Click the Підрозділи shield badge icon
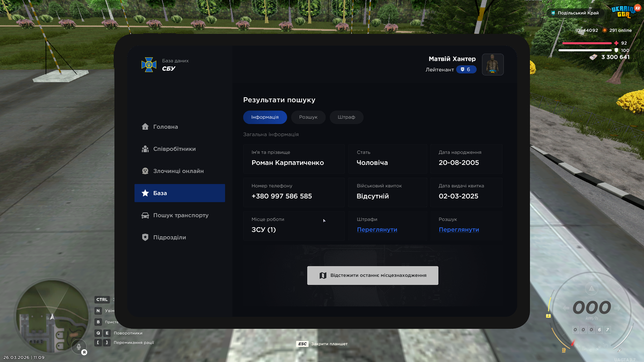This screenshot has height=362, width=644. coord(145,237)
